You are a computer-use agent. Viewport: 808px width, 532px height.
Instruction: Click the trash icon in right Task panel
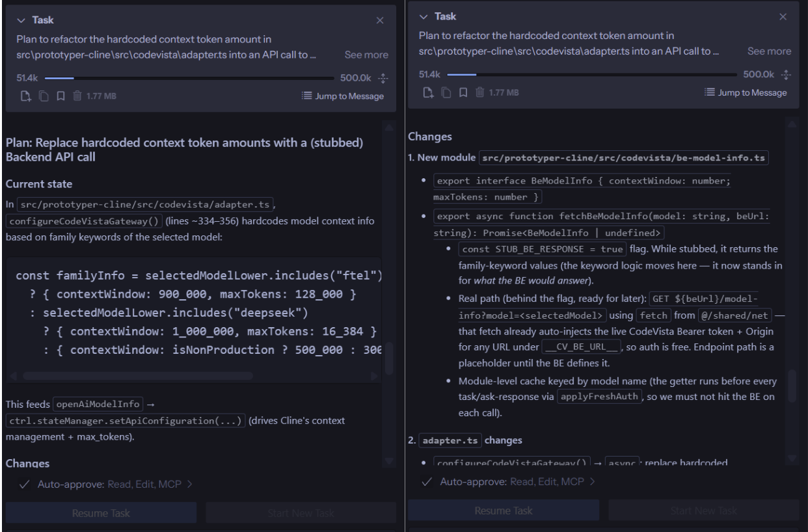click(479, 92)
